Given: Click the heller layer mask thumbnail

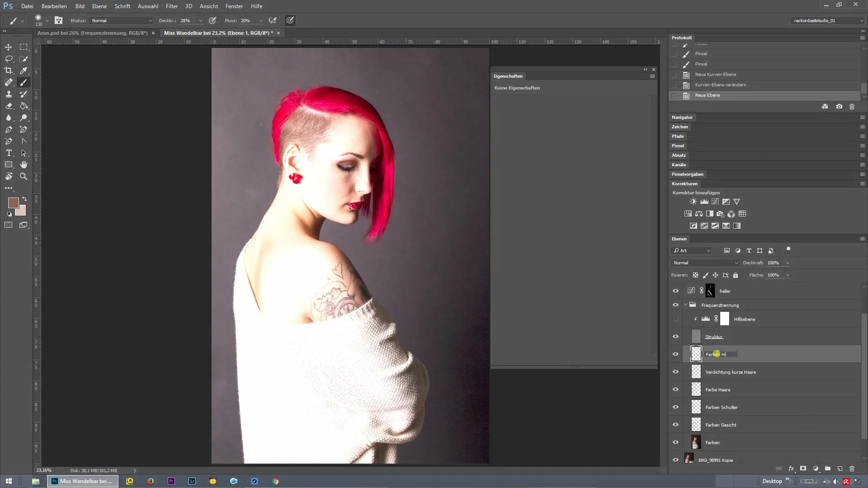Looking at the screenshot, I should [x=710, y=291].
